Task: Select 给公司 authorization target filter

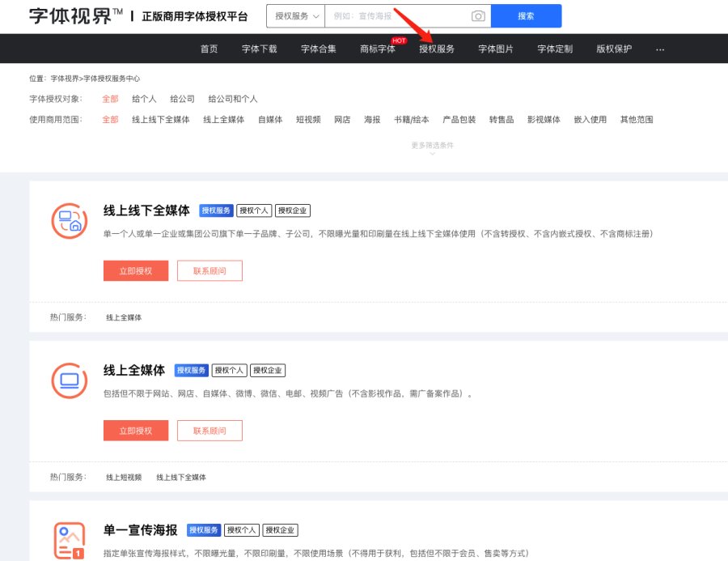Action: (182, 99)
